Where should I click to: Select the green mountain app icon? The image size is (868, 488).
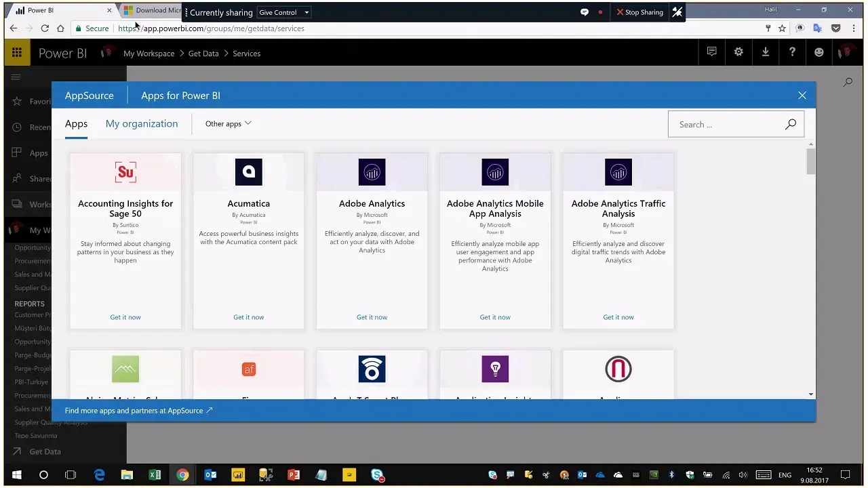[125, 369]
